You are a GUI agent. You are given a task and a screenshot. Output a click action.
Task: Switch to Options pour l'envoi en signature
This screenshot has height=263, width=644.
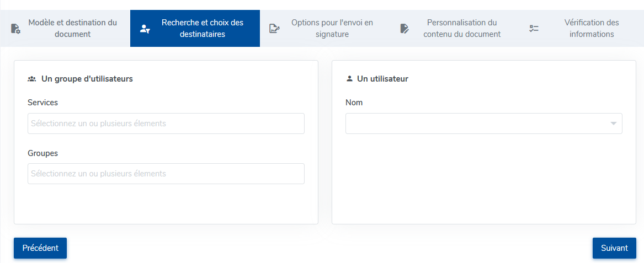(325, 28)
